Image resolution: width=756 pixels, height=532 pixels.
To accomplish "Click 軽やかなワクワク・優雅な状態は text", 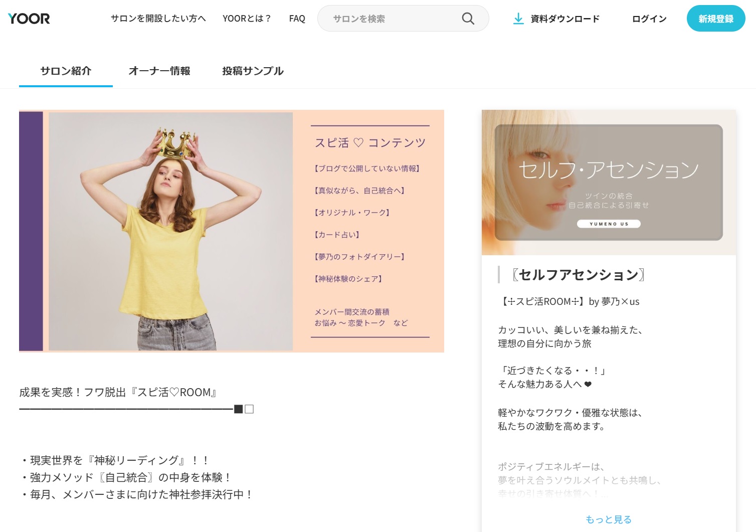I will [x=571, y=413].
